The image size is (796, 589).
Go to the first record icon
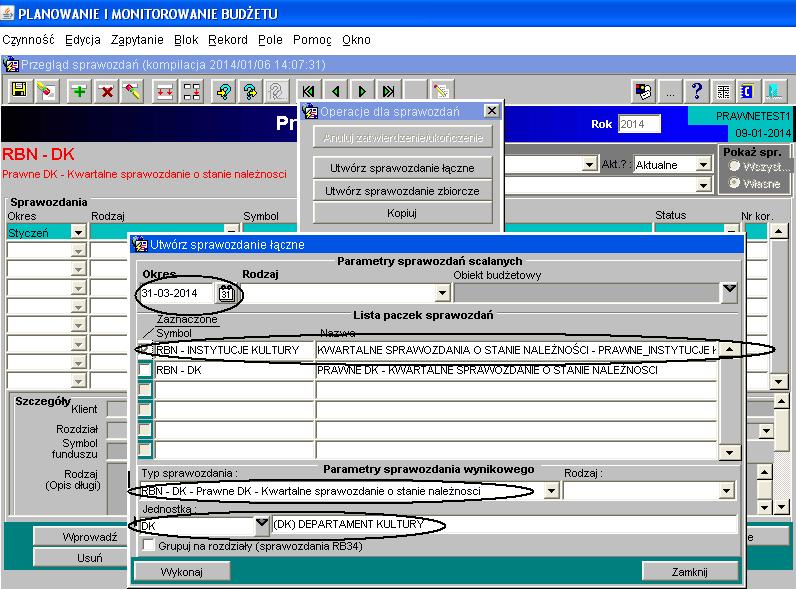tap(308, 91)
